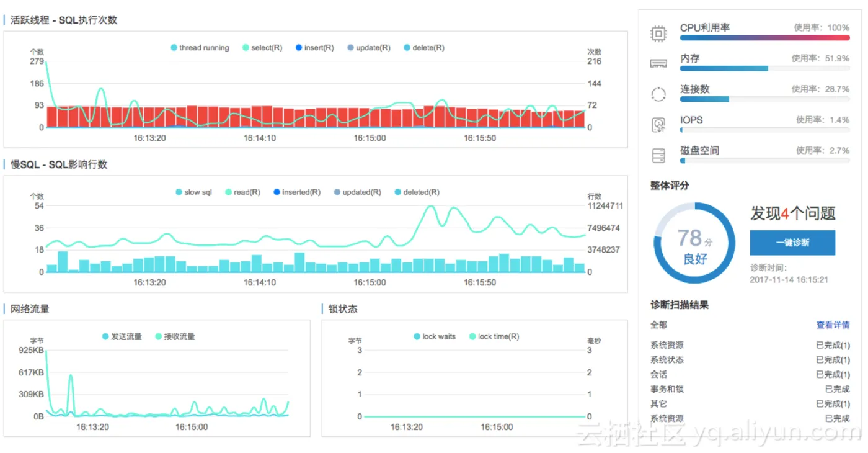
Task: Toggle the delete(R) legend series
Action: tap(424, 48)
